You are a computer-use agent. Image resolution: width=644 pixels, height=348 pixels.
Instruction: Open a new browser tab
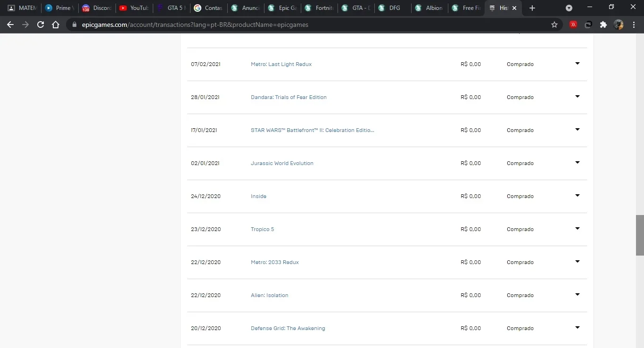532,8
